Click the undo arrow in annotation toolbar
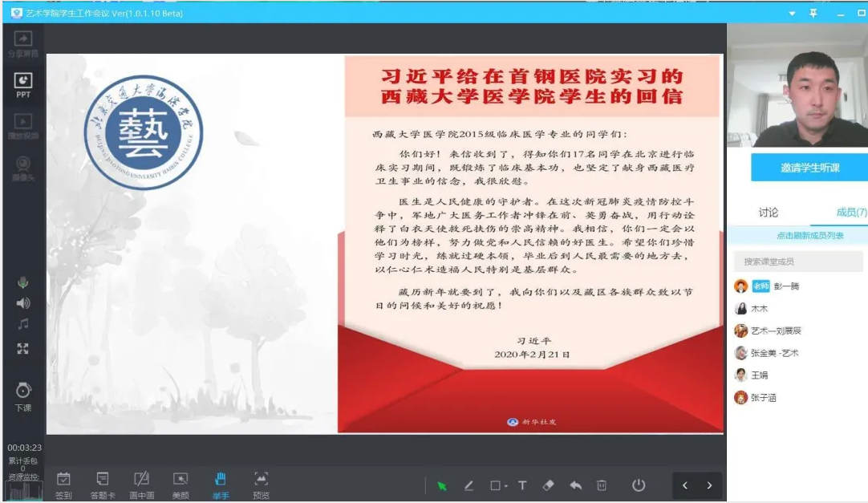868x503 pixels. pos(575,485)
